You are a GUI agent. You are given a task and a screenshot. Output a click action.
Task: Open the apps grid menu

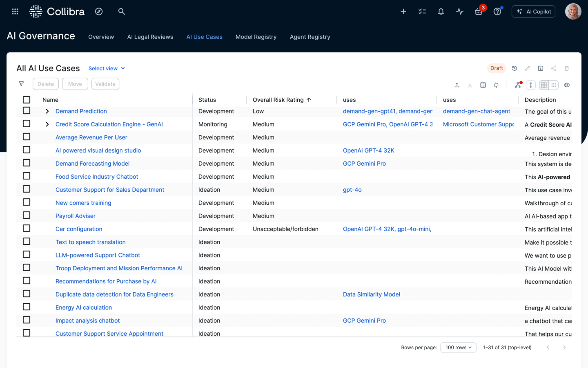15,11
